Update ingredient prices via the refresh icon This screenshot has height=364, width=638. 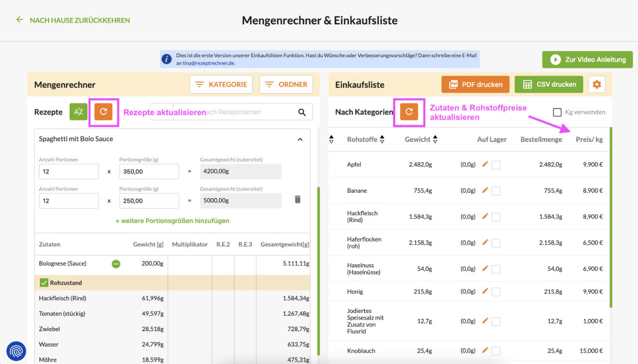click(409, 112)
